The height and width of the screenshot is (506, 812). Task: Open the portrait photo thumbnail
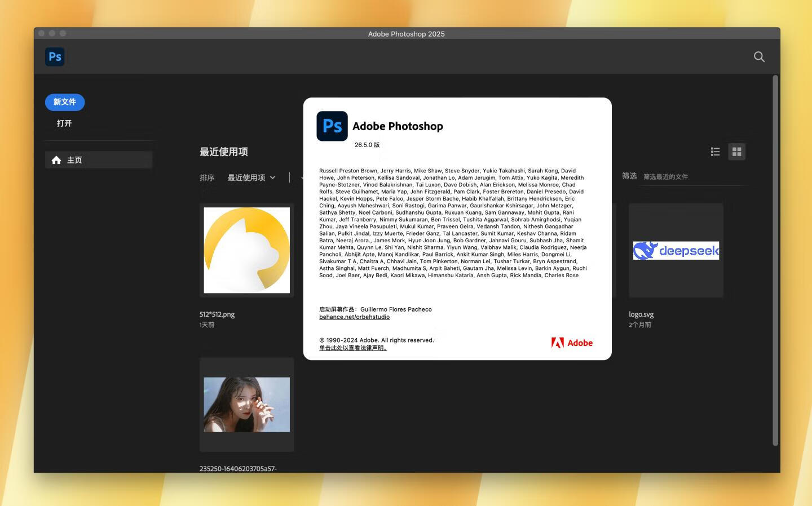[247, 405]
